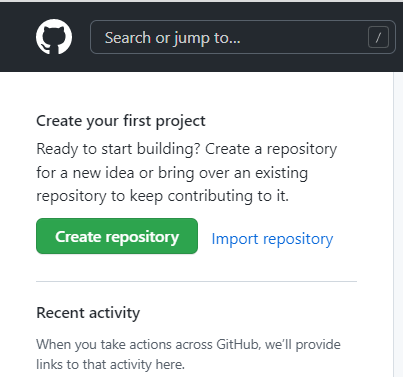
Task: Click the "Ready to start building?" paragraph
Action: click(187, 172)
